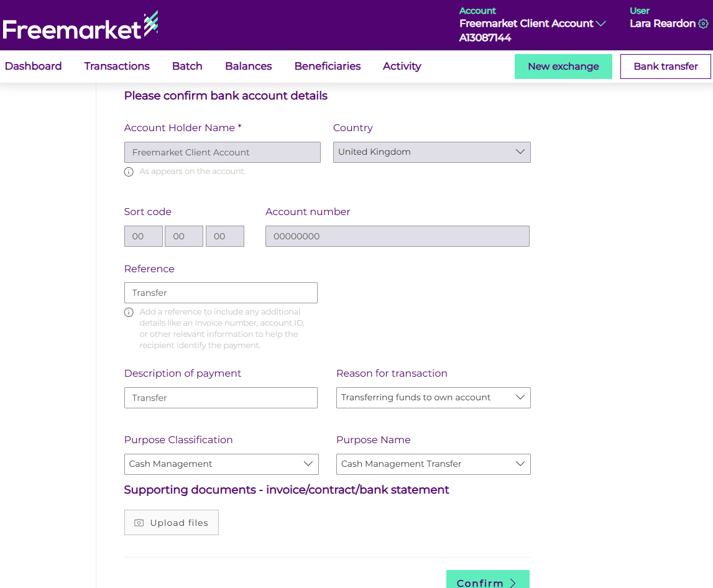Image resolution: width=713 pixels, height=588 pixels.
Task: Open the Country dropdown
Action: (431, 152)
